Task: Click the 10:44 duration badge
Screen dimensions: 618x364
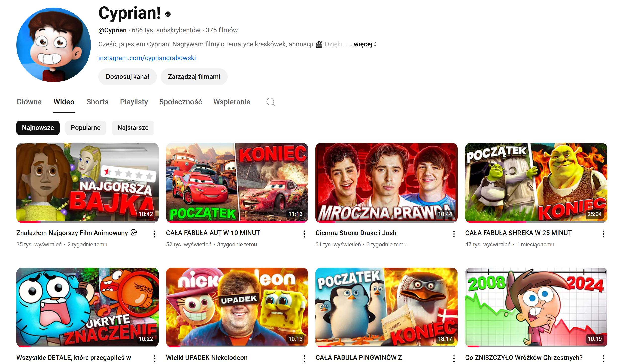Action: tap(445, 214)
